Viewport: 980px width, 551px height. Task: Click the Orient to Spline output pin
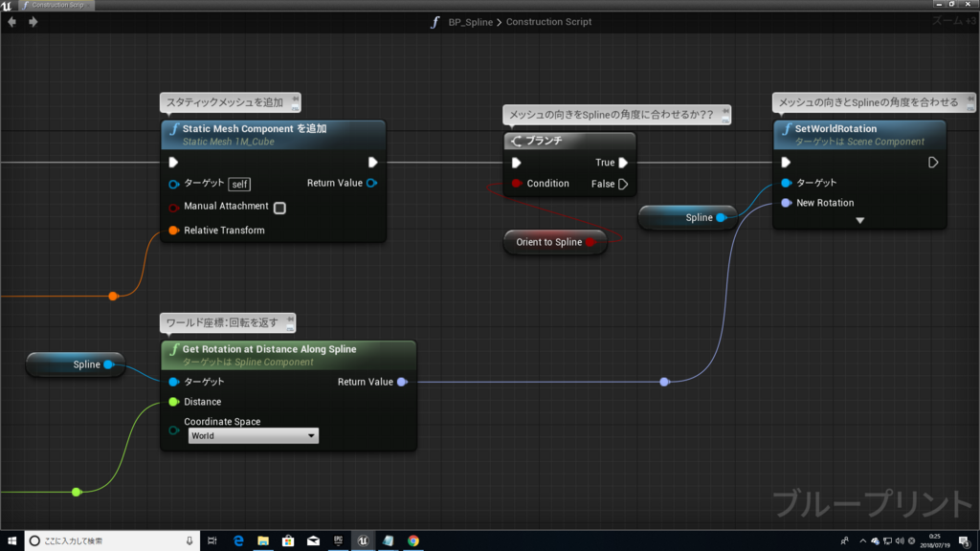(x=590, y=242)
